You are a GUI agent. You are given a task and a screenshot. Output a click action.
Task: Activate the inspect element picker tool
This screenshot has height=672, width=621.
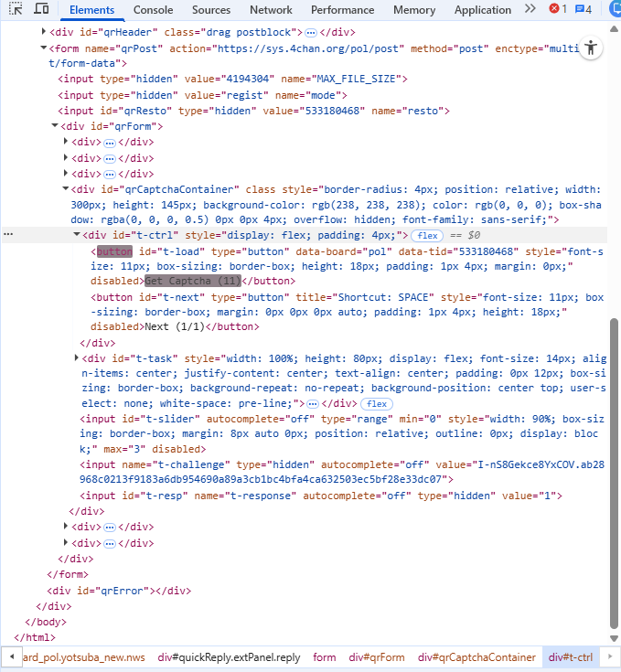(16, 9)
